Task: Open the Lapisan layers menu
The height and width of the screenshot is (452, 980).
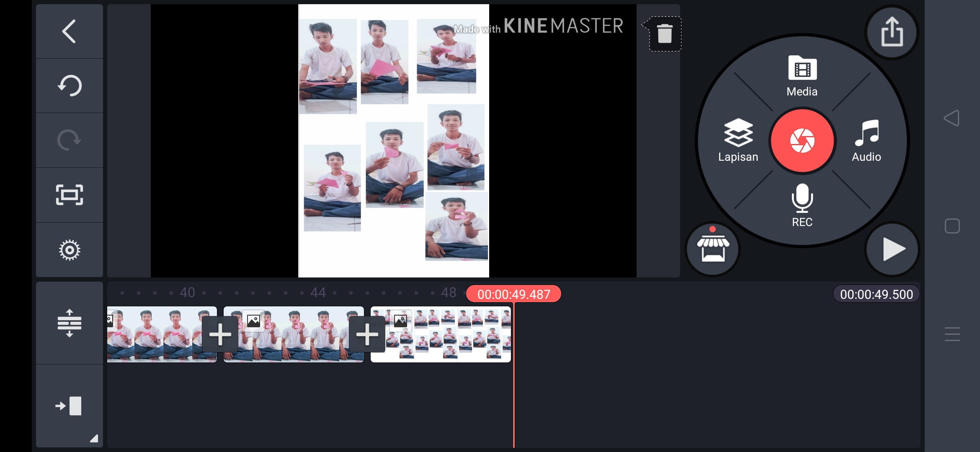Action: tap(738, 141)
